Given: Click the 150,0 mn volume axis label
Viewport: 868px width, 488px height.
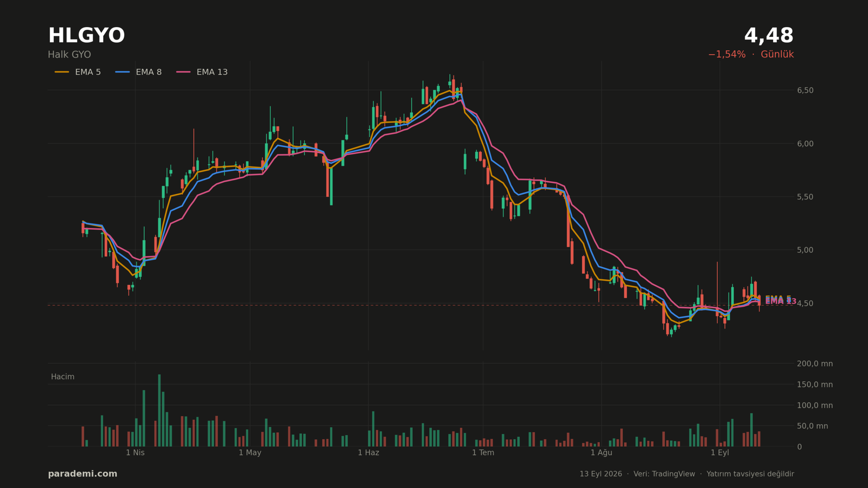Looking at the screenshot, I should 815,385.
